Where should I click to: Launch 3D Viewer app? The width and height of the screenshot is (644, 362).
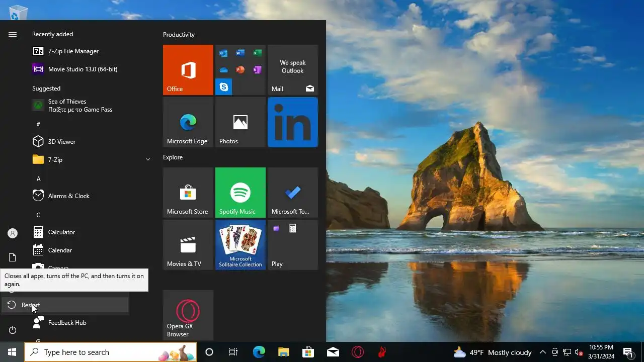(x=91, y=142)
